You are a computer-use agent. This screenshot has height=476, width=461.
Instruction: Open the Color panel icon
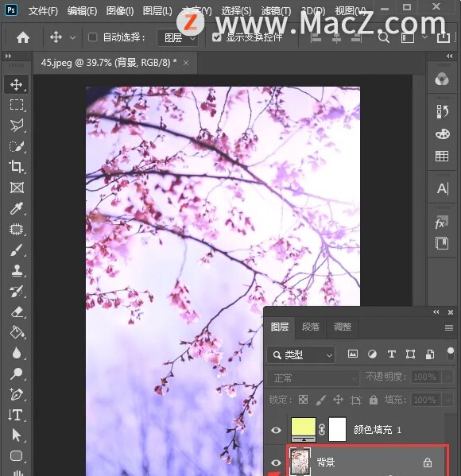tap(442, 79)
